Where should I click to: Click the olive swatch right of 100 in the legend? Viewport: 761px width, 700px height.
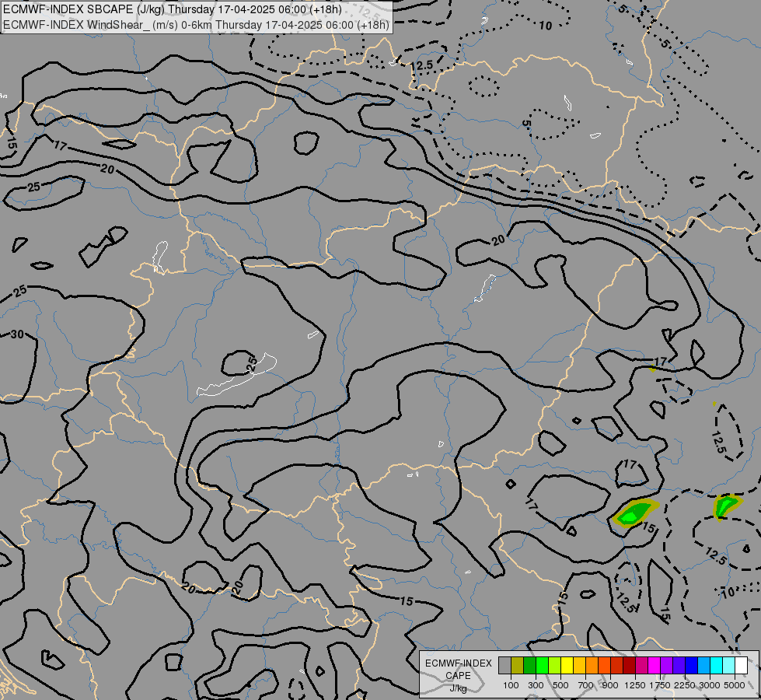pyautogui.click(x=518, y=665)
